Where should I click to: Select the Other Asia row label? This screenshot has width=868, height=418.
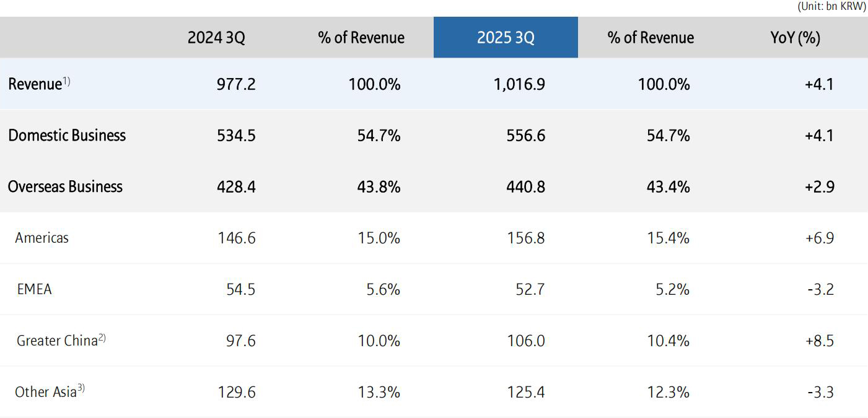(x=46, y=392)
